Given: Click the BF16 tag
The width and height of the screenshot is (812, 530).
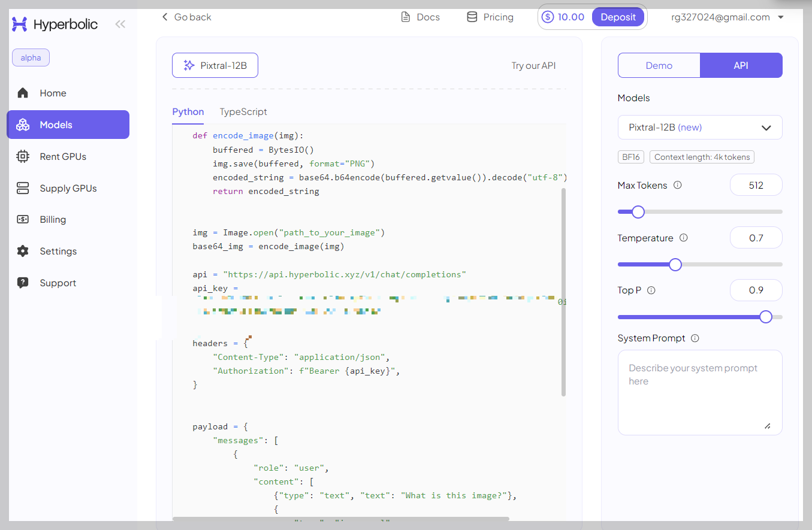Looking at the screenshot, I should click(x=631, y=158).
